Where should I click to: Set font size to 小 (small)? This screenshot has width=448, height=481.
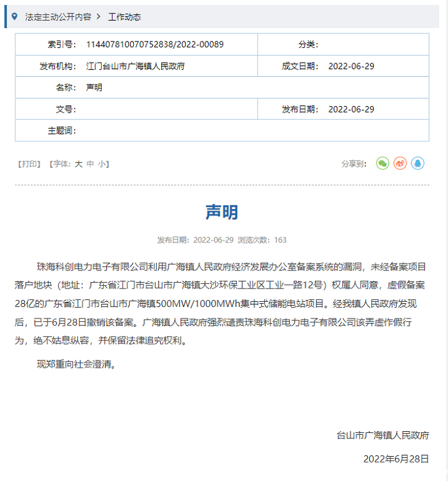(102, 164)
